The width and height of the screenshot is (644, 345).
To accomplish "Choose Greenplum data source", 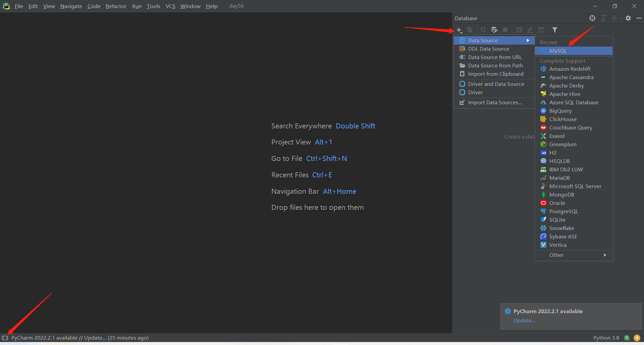I will pos(574,144).
